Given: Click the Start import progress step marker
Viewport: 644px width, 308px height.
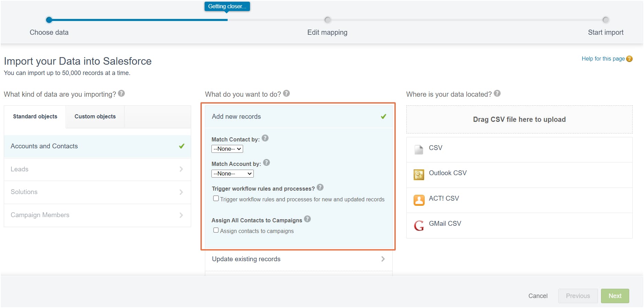Looking at the screenshot, I should [606, 20].
